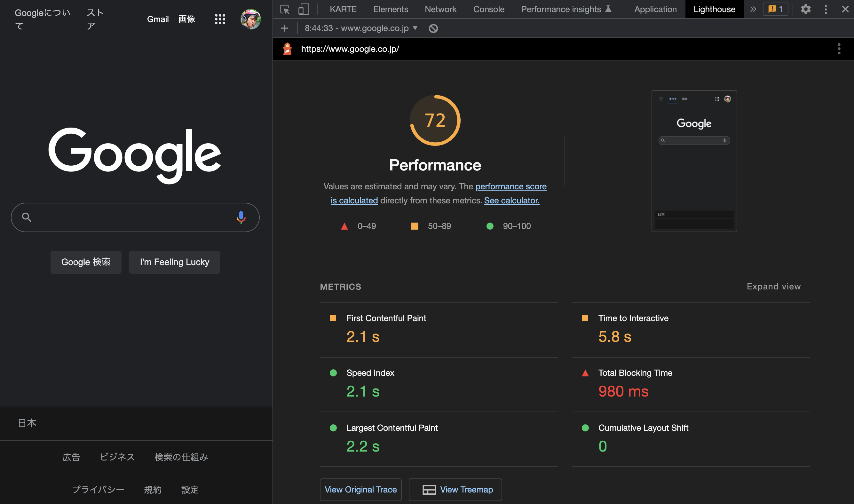Click the flask icon on Performance insights tab
The height and width of the screenshot is (504, 854).
click(x=608, y=9)
